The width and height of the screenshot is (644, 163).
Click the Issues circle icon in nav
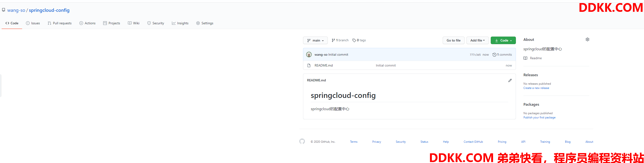pyautogui.click(x=28, y=23)
